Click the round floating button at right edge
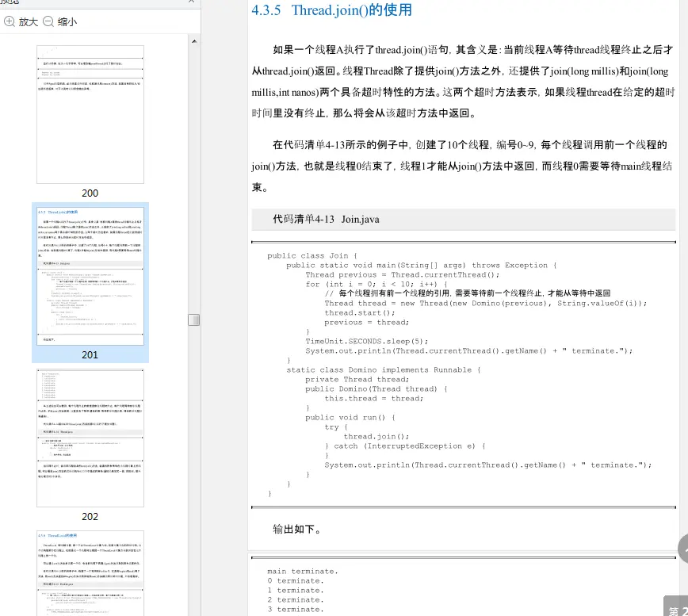The image size is (688, 616). pyautogui.click(x=682, y=549)
